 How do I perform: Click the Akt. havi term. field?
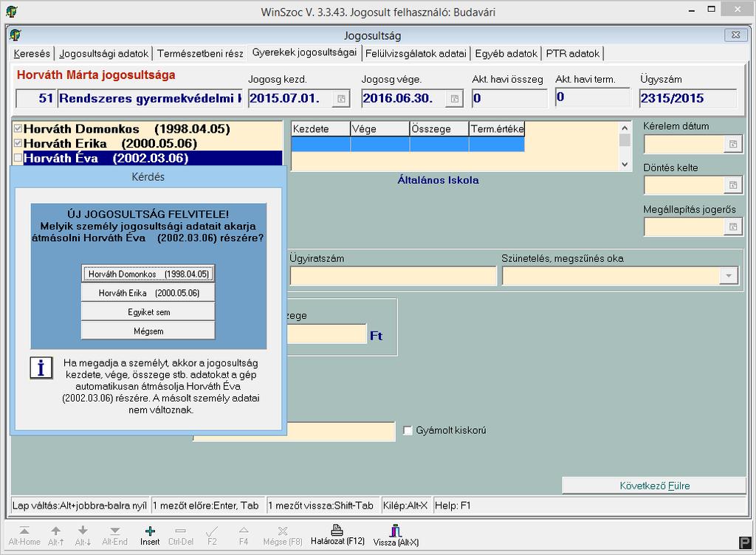tap(593, 97)
